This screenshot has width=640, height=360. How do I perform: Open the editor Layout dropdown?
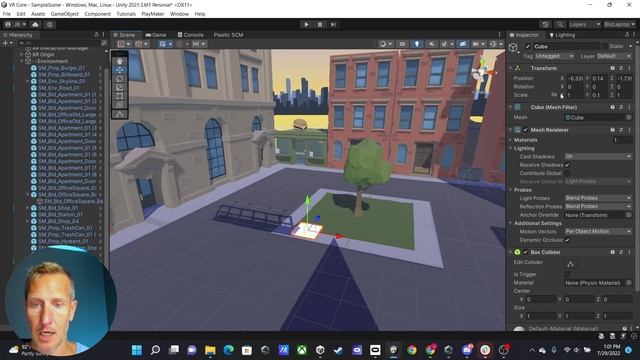(x=619, y=24)
